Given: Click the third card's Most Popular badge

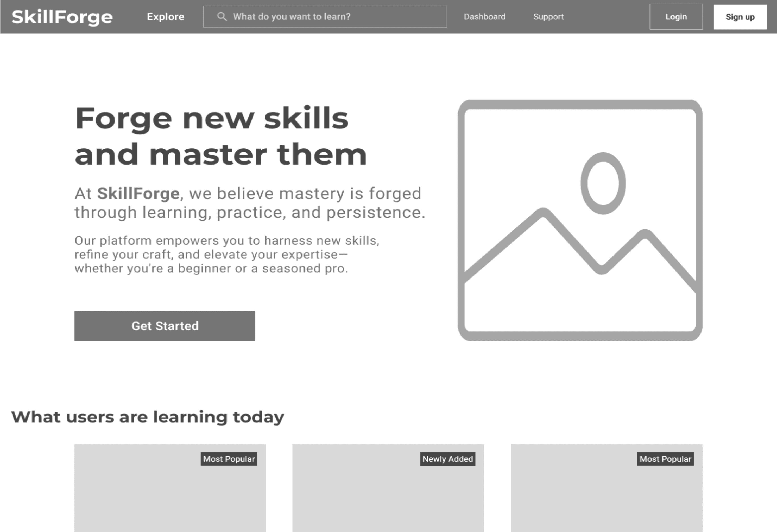Looking at the screenshot, I should point(665,459).
